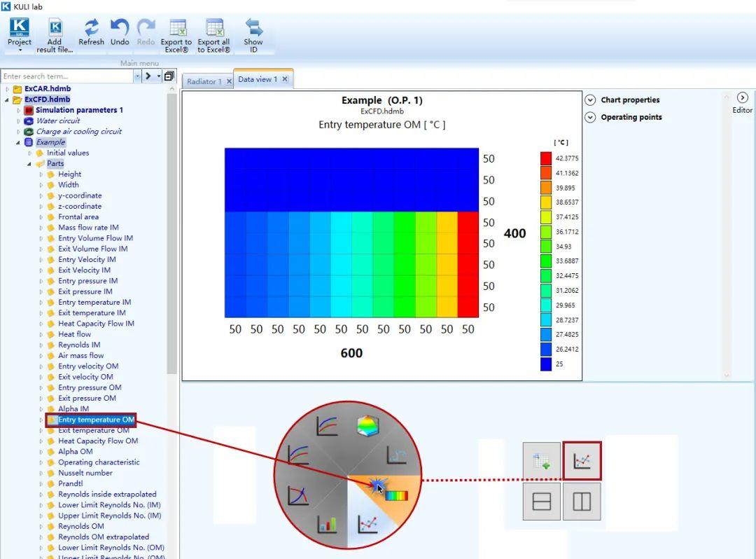Choose the bar chart icon in wheel
756x559 pixels.
[327, 524]
